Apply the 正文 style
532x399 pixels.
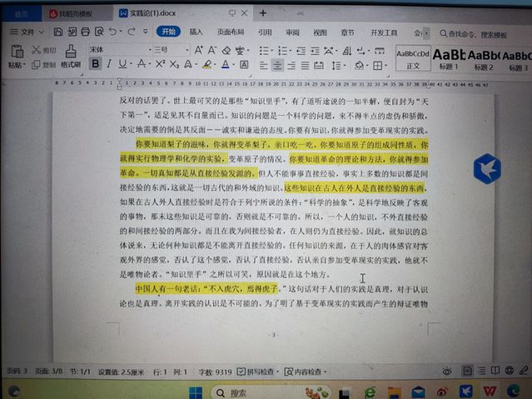413,58
